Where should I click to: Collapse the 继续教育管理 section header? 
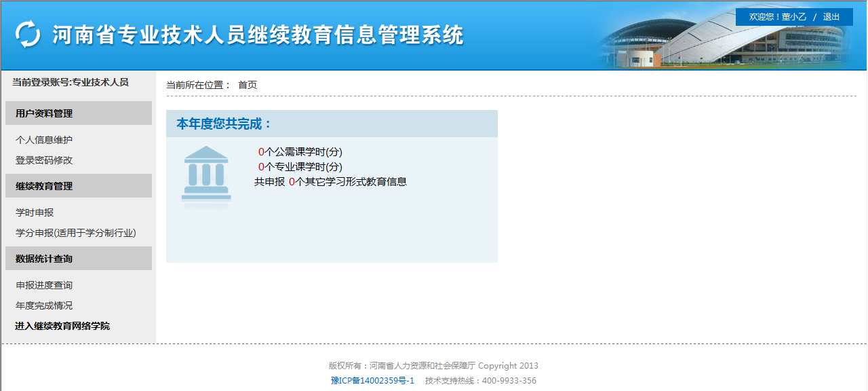(78, 186)
